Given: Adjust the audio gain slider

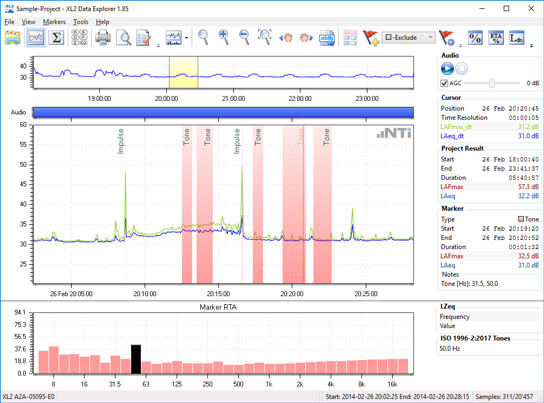Looking at the screenshot, I should pos(492,83).
